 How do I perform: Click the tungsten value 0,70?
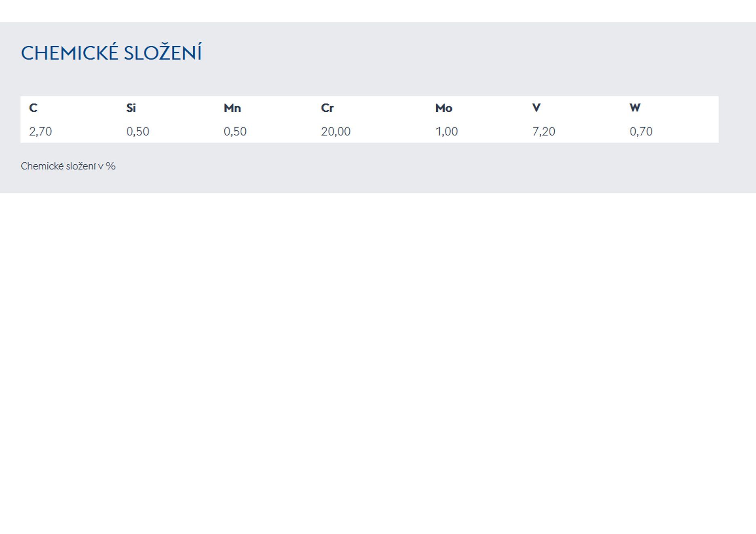(641, 131)
